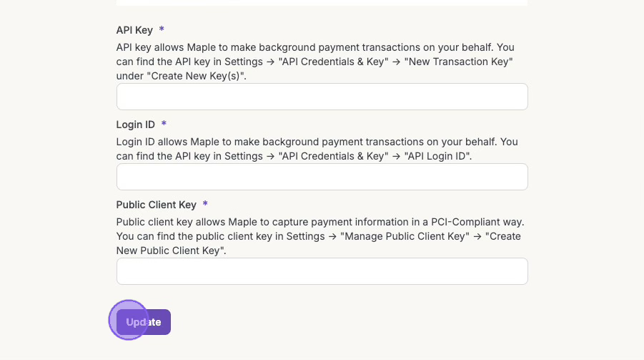
Task: Click "New Transaction Key" text in description
Action: tap(459, 62)
